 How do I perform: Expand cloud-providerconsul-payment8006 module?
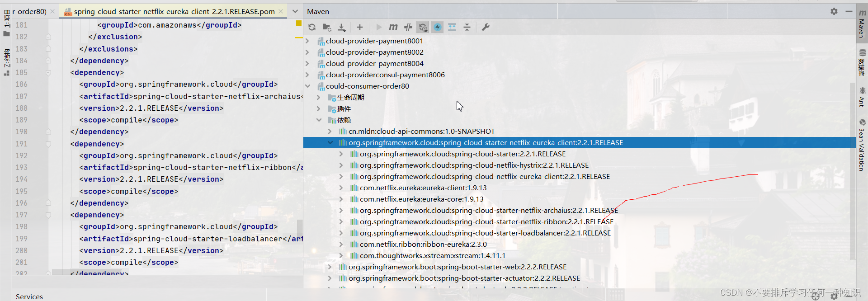[x=308, y=75]
